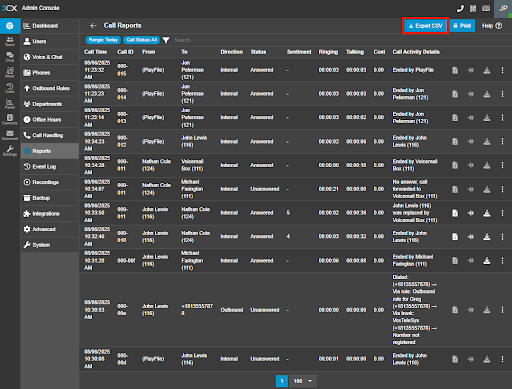Open three-dot menu for outbound call 10:30:53
This screenshot has height=389, width=512.
pyautogui.click(x=502, y=310)
